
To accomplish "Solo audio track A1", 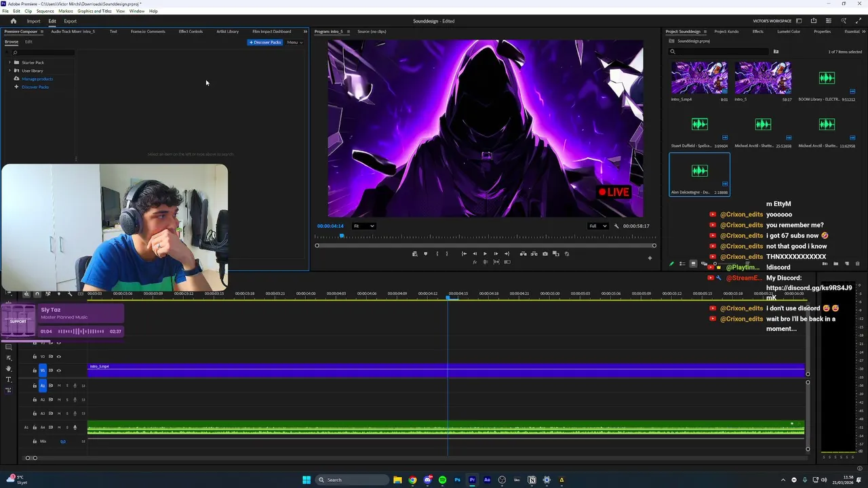I will pos(67,386).
